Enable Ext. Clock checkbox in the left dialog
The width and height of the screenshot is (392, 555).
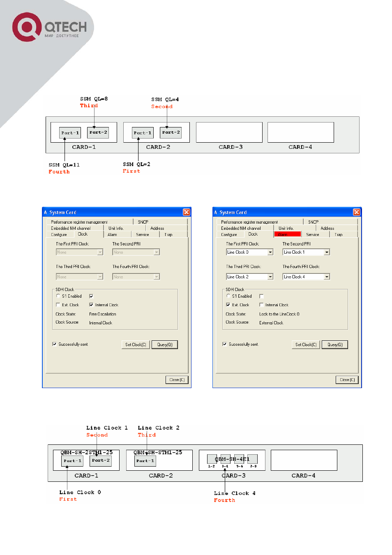pos(58,305)
